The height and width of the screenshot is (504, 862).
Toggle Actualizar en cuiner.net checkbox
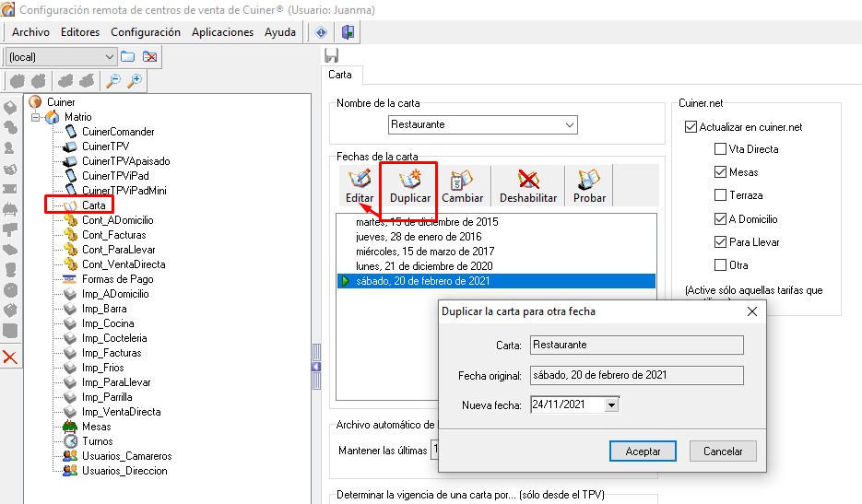[691, 127]
